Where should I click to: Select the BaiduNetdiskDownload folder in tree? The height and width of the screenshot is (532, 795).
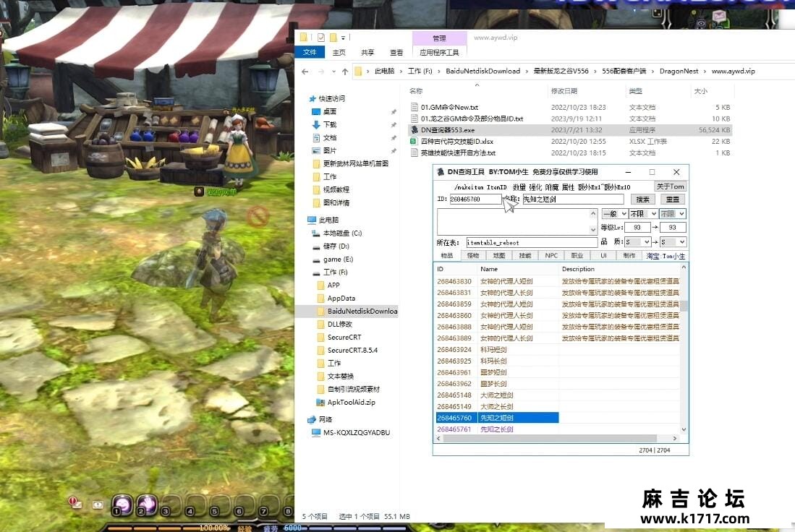357,311
